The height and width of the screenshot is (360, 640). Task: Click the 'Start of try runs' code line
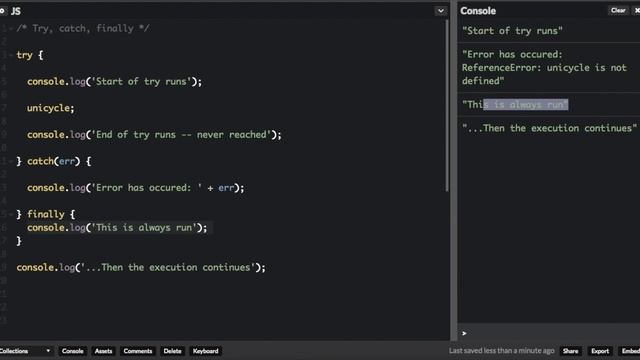point(114,82)
